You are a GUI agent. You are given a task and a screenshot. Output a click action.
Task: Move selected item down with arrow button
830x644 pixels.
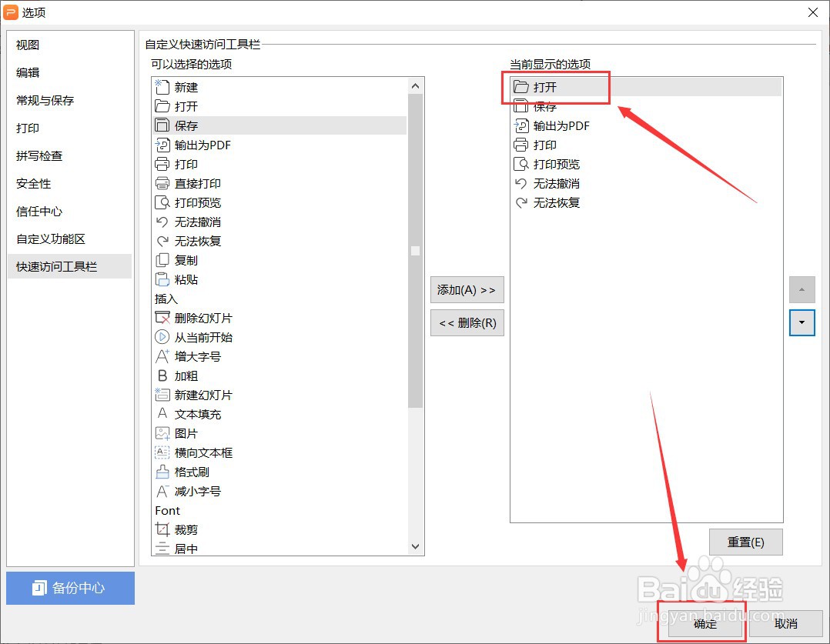802,322
